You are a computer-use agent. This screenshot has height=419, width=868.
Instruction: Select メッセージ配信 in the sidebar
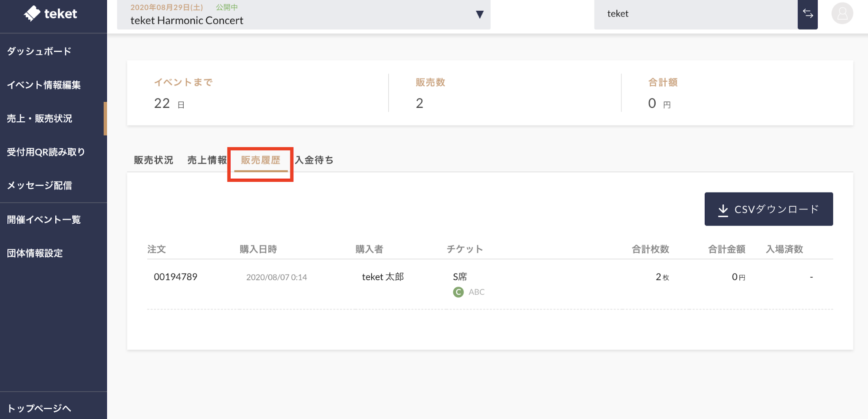click(40, 186)
